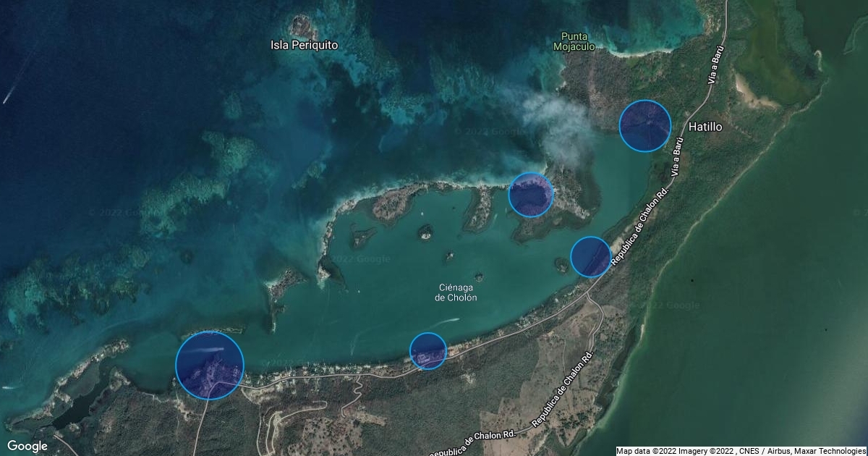Viewport: 868px width, 456px height.
Task: Click the blue circle marker below the Ciénaga de Cholón label
Action: click(428, 351)
